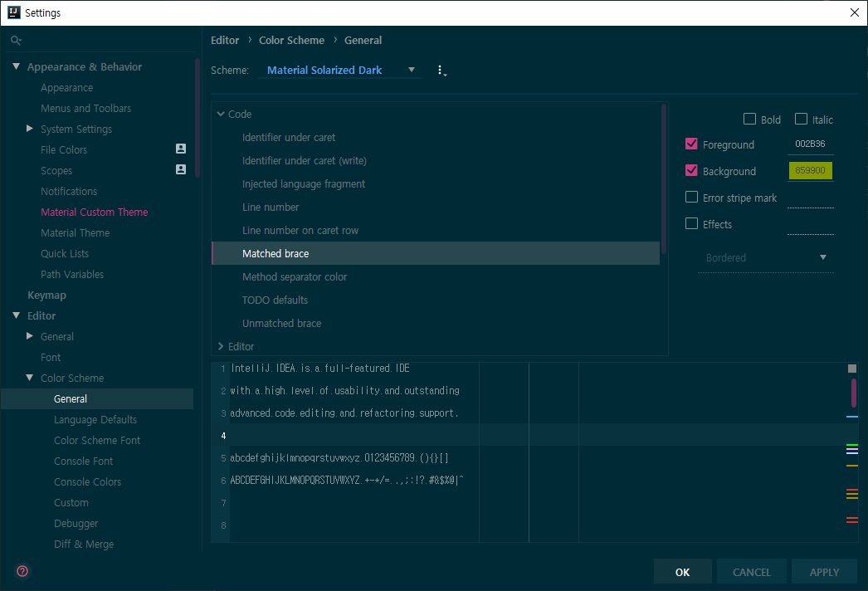The width and height of the screenshot is (868, 591).
Task: Select Identifier under caret
Action: (x=289, y=137)
